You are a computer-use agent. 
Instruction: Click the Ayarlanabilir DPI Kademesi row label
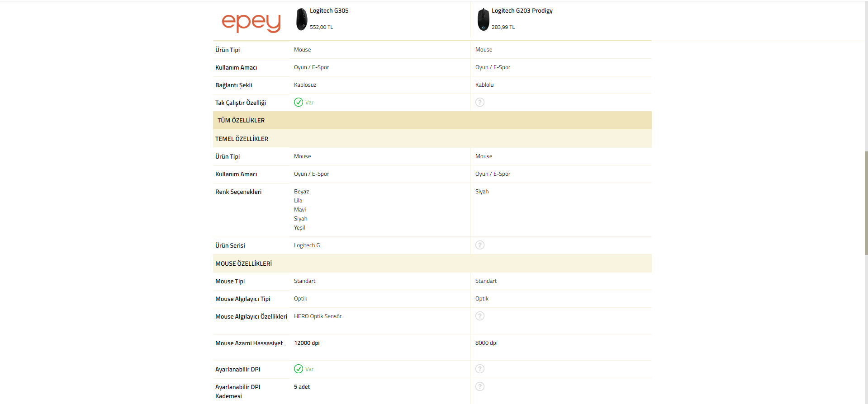tap(238, 391)
